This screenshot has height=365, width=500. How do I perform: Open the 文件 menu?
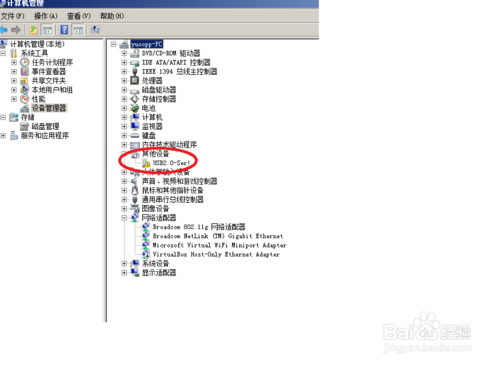point(13,16)
